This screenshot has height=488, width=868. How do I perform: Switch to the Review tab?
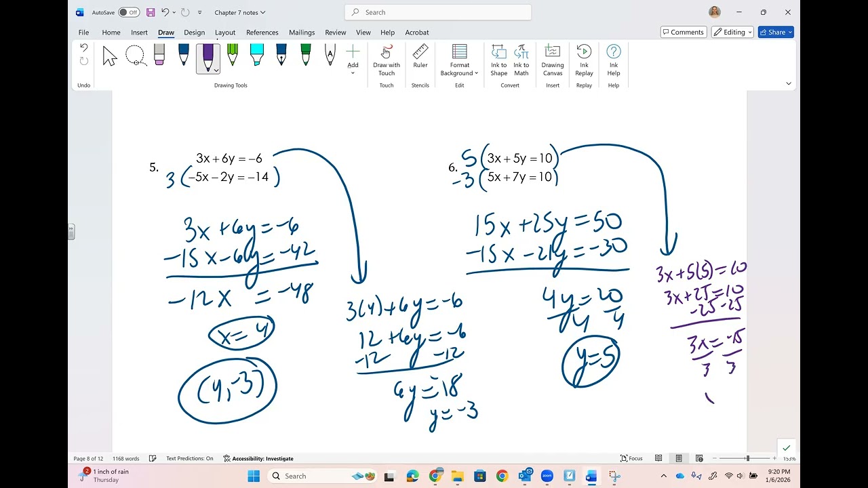click(336, 32)
